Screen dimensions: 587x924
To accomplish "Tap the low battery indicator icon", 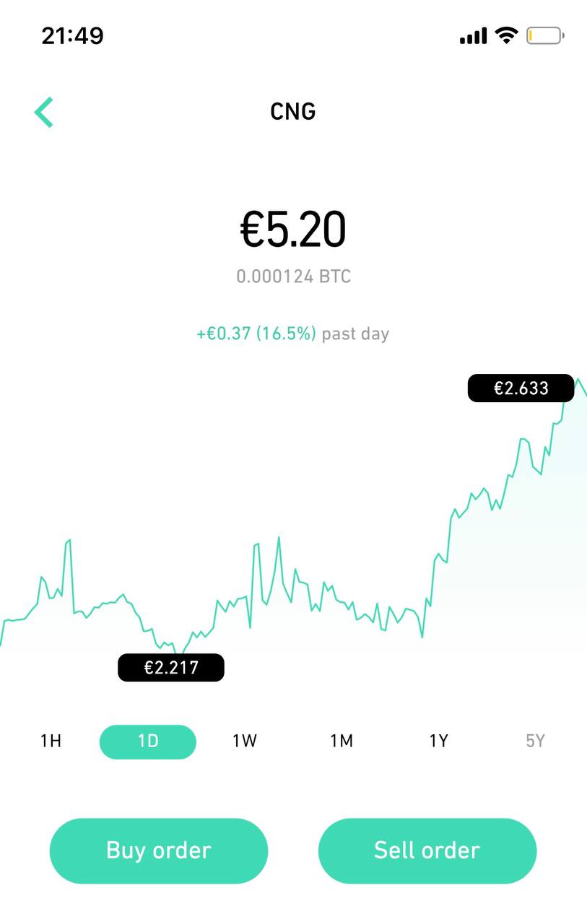I will (545, 35).
